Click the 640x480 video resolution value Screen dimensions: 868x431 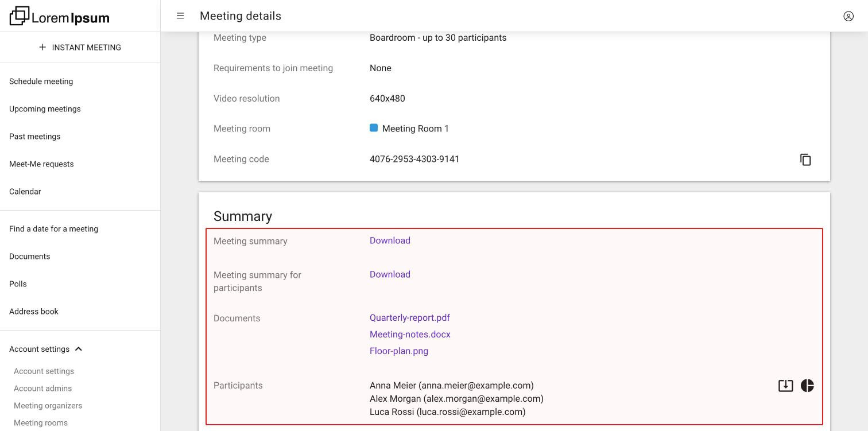[387, 99]
